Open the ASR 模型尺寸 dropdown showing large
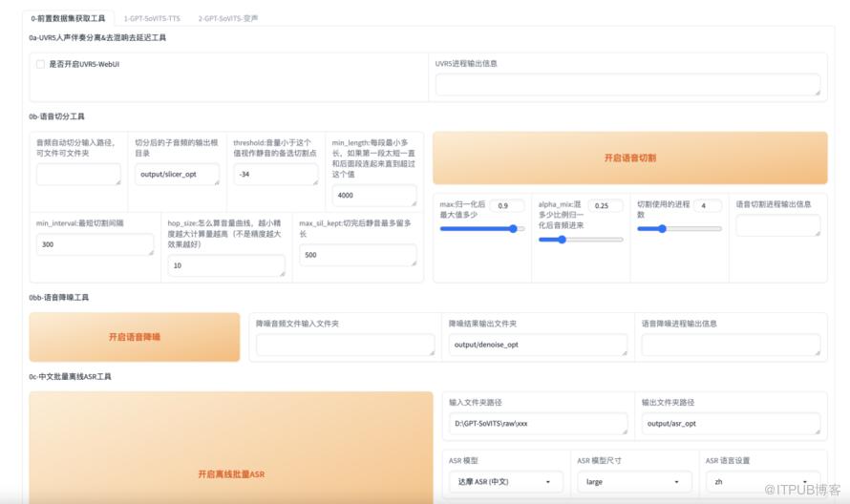850x504 pixels. (634, 482)
